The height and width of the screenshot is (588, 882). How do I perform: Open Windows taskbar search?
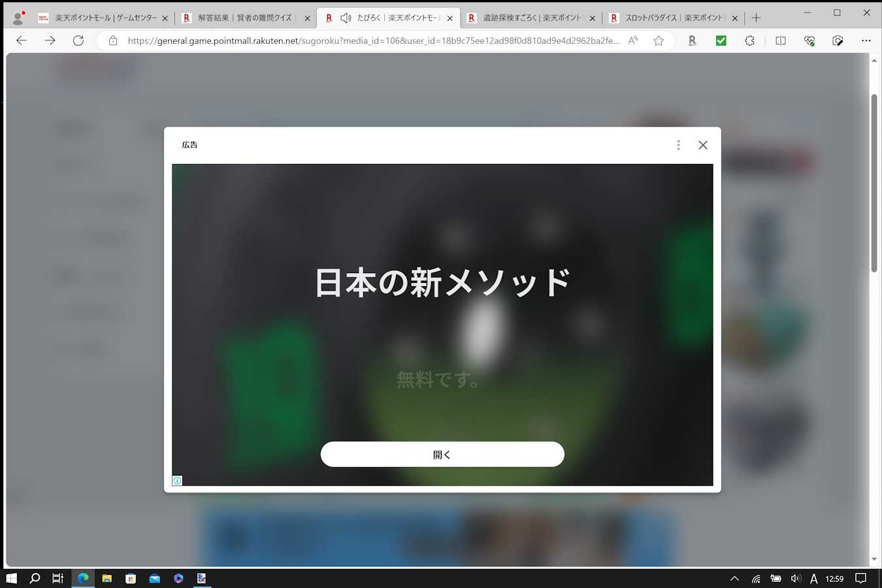point(35,578)
